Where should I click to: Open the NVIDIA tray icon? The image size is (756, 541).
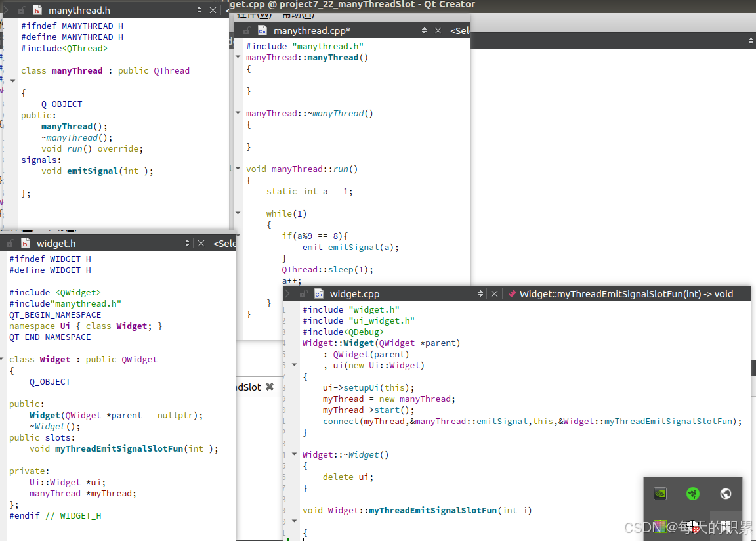(660, 494)
